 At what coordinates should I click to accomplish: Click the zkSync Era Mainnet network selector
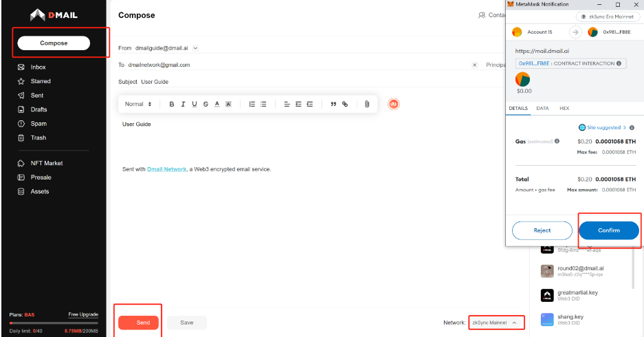pyautogui.click(x=608, y=17)
